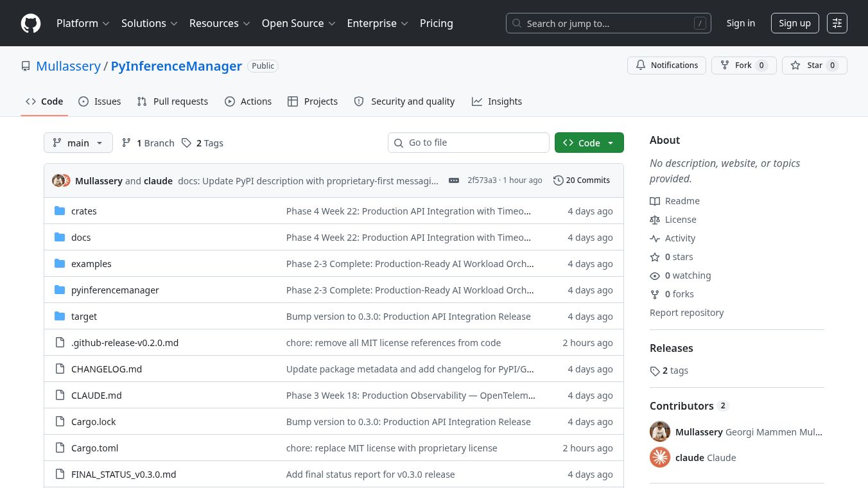Open the PyInferenceManager repository name link
Viewport: 868px width, 488px height.
click(x=177, y=66)
